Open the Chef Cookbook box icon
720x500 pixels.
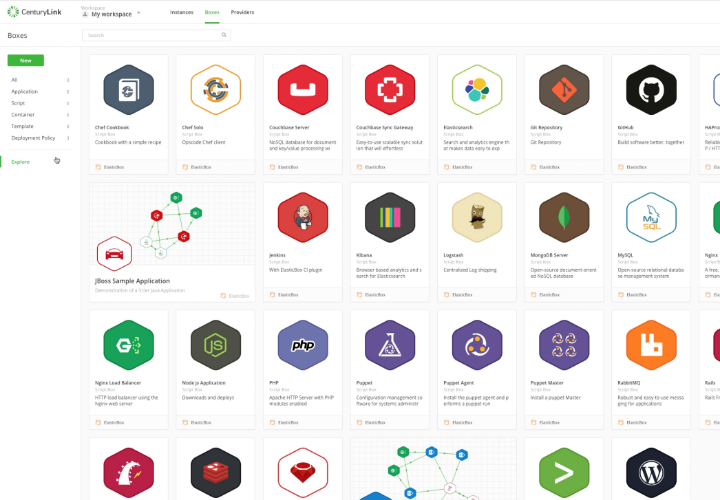pyautogui.click(x=129, y=90)
